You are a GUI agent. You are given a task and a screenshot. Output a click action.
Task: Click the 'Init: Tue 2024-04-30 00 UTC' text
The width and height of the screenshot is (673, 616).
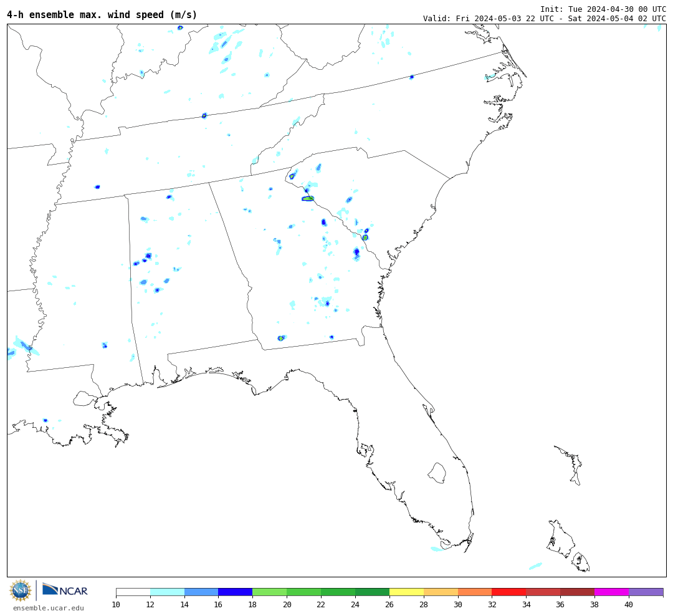[603, 9]
